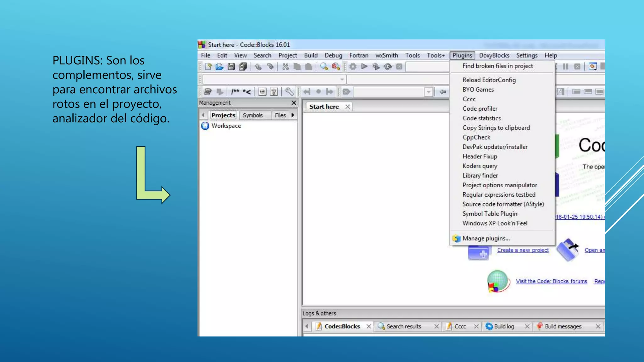Click the Workspace globe icon

coord(205,126)
